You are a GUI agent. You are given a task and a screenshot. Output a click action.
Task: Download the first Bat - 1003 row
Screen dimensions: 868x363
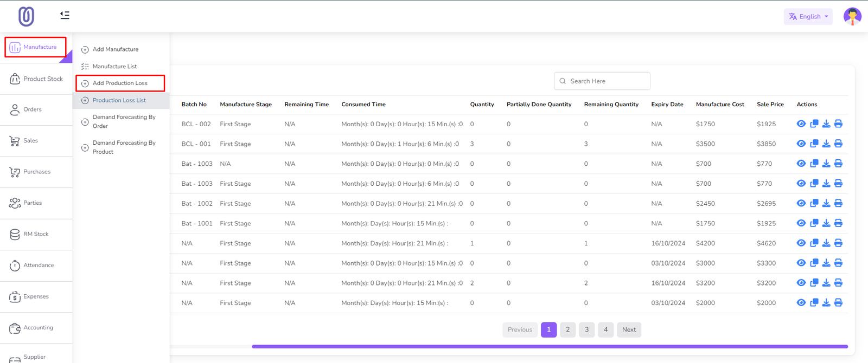click(x=826, y=164)
